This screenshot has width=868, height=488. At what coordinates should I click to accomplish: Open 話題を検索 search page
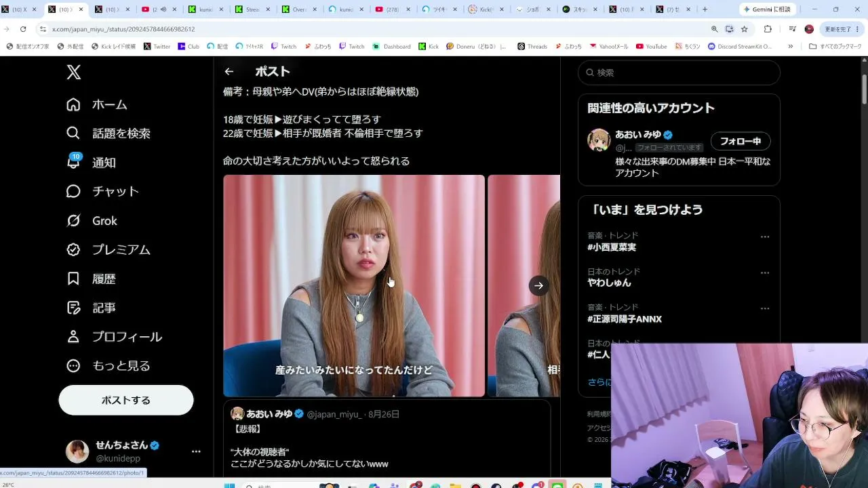108,134
